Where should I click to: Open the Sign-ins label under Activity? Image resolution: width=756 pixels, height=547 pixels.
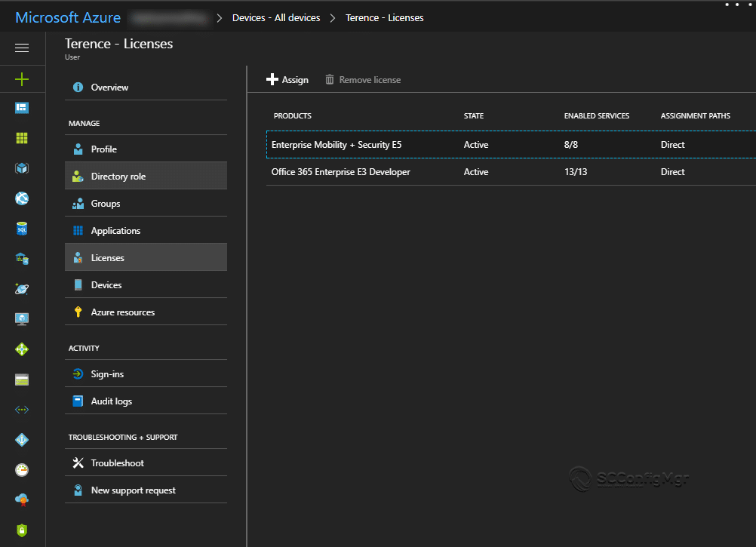[x=107, y=374]
